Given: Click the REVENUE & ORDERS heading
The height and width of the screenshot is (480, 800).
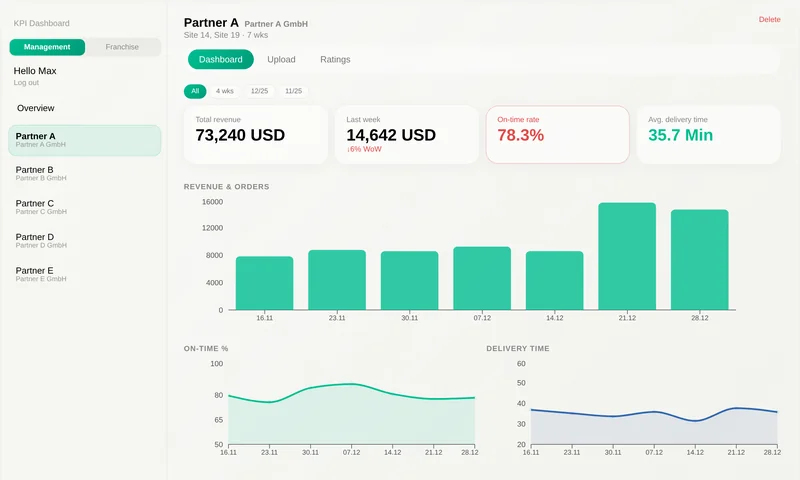Looking at the screenshot, I should click(x=227, y=187).
